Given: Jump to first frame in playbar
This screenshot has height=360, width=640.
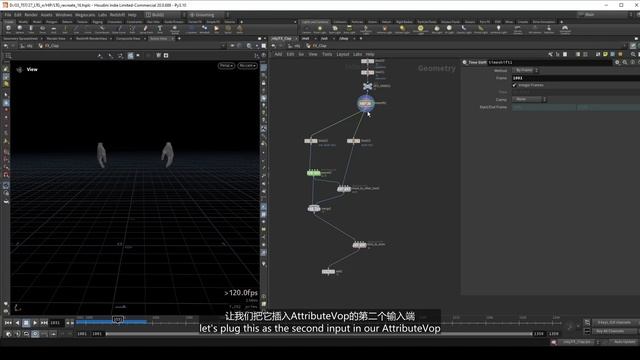Looking at the screenshot, I should coord(8,323).
